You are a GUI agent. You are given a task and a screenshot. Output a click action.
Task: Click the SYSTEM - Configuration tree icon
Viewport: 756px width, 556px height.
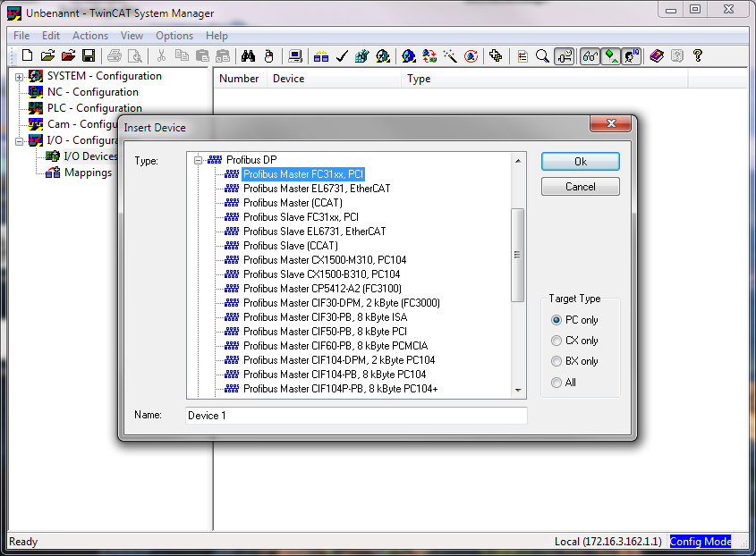pyautogui.click(x=35, y=76)
